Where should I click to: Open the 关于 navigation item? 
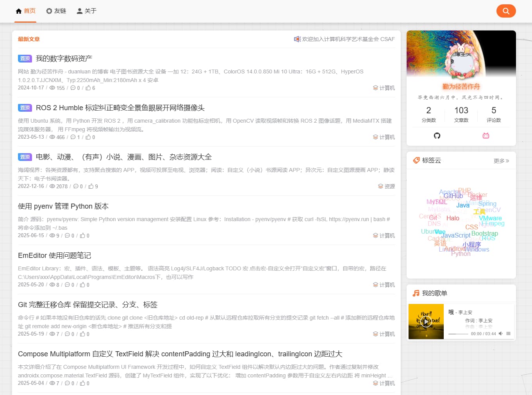point(86,11)
